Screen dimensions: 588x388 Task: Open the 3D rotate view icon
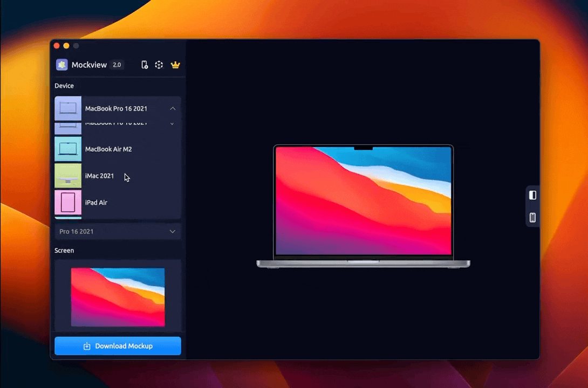pyautogui.click(x=159, y=65)
